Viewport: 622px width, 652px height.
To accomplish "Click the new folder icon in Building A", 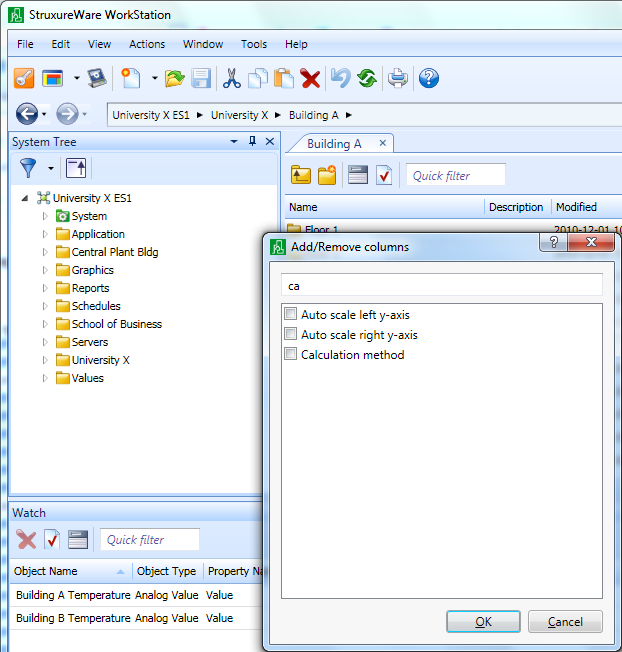I will point(327,176).
